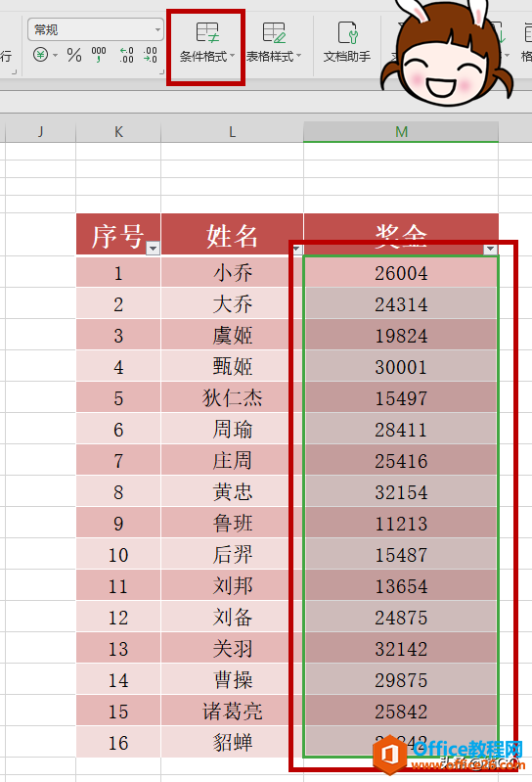The width and height of the screenshot is (532, 782).
Task: Apply thousands separator style
Action: click(99, 55)
